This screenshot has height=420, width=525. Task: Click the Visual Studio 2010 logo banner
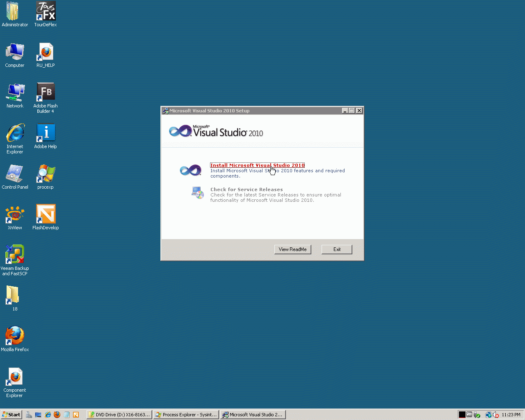(216, 131)
